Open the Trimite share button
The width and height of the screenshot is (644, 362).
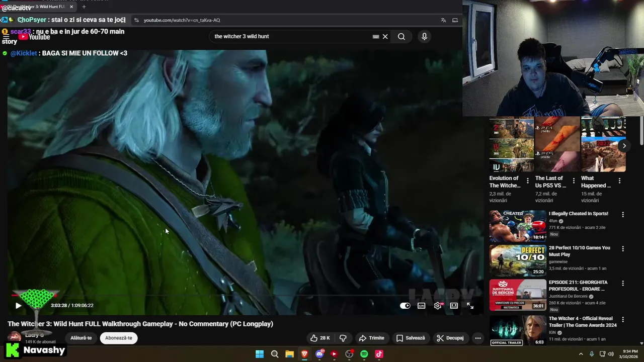pyautogui.click(x=371, y=338)
